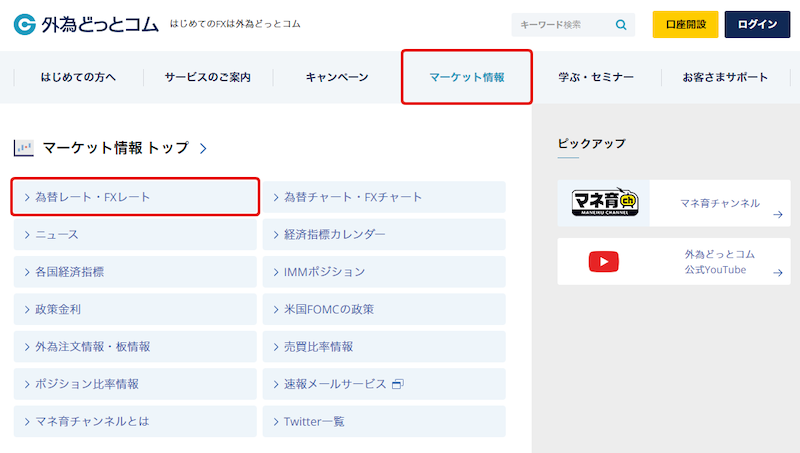The image size is (800, 453).
Task: Open 各国経済指標 link
Action: coord(135,272)
